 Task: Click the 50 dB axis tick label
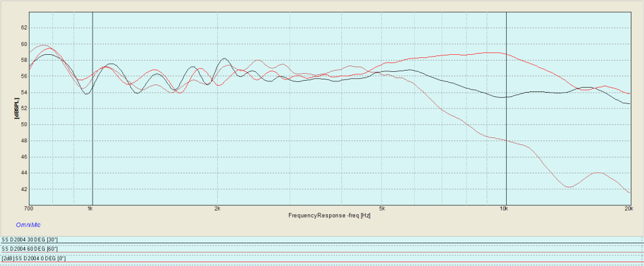[x=23, y=125]
